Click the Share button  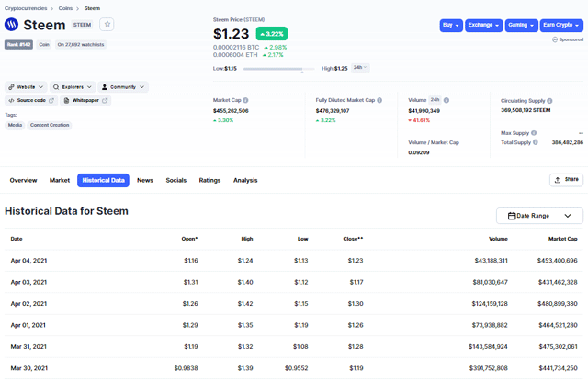(566, 180)
